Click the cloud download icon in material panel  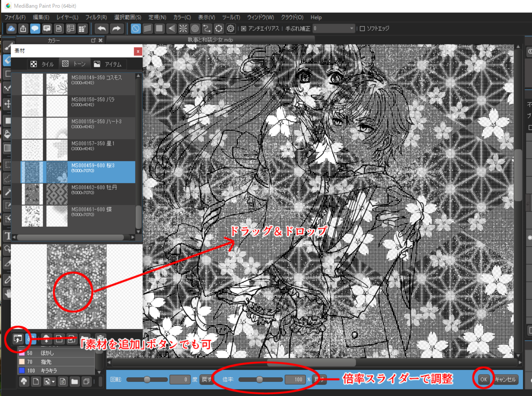[47, 339]
